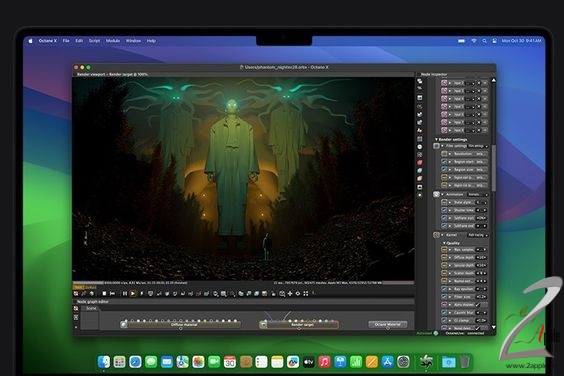
Task: Pause the render in viewport toolbar
Action: click(124, 294)
